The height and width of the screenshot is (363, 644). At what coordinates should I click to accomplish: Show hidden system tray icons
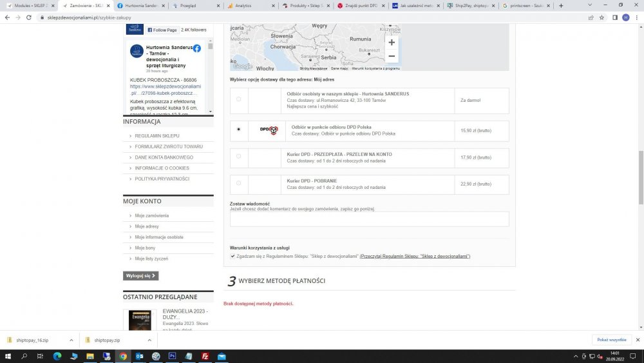point(575,356)
